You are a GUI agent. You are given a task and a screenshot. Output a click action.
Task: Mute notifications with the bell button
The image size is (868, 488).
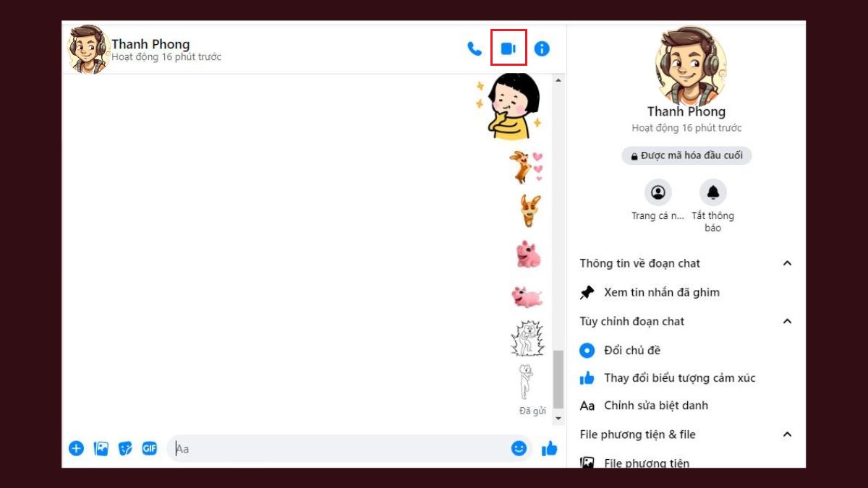(x=713, y=192)
